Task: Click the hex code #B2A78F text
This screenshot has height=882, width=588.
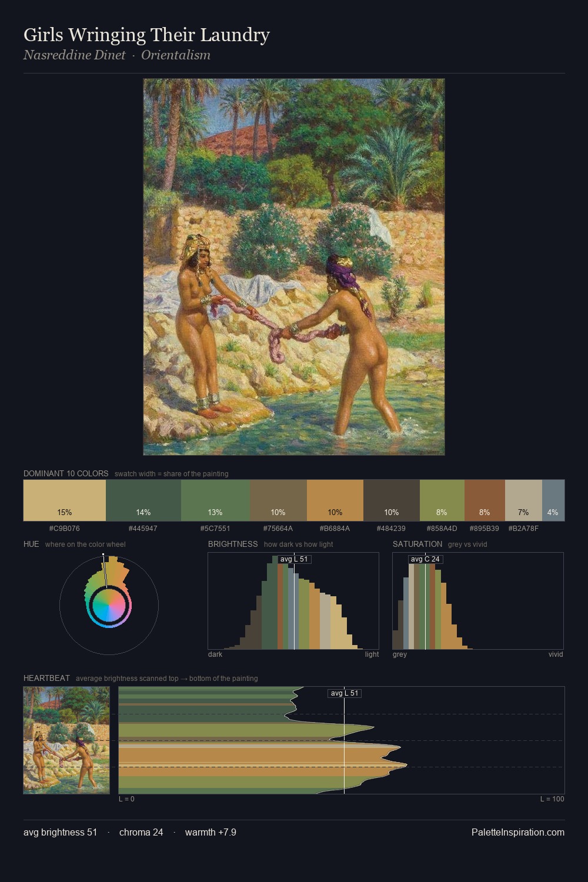Action: pos(523,528)
